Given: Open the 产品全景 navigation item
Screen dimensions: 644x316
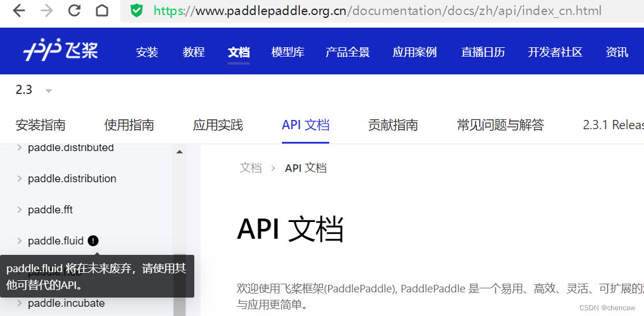Looking at the screenshot, I should 348,52.
